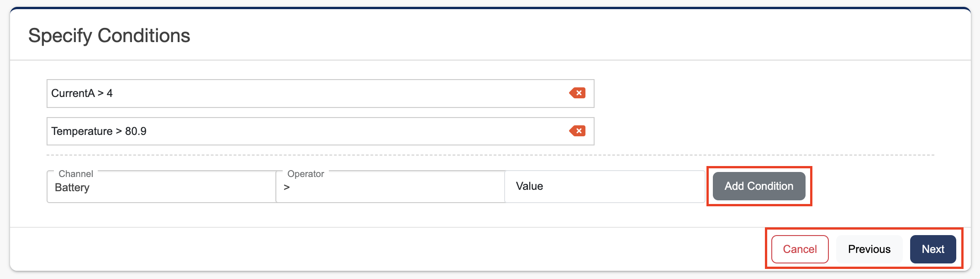Proceed by clicking Next
This screenshot has height=279, width=980.
933,249
